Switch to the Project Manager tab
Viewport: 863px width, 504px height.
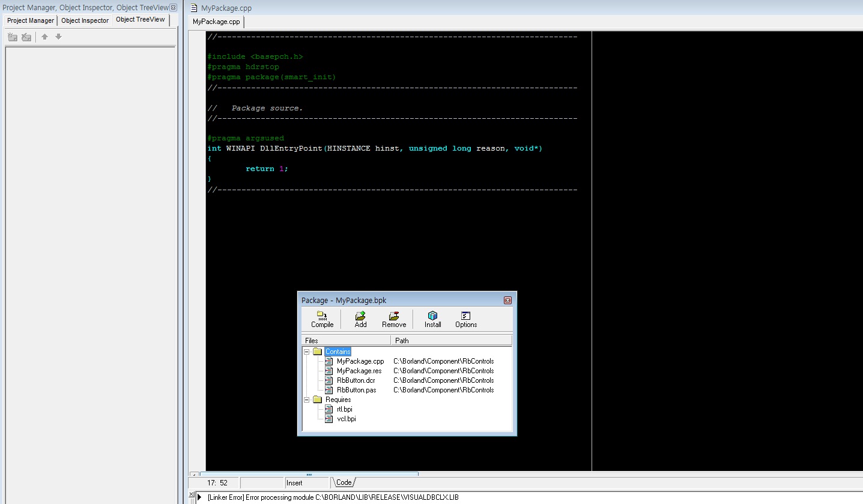pos(31,20)
